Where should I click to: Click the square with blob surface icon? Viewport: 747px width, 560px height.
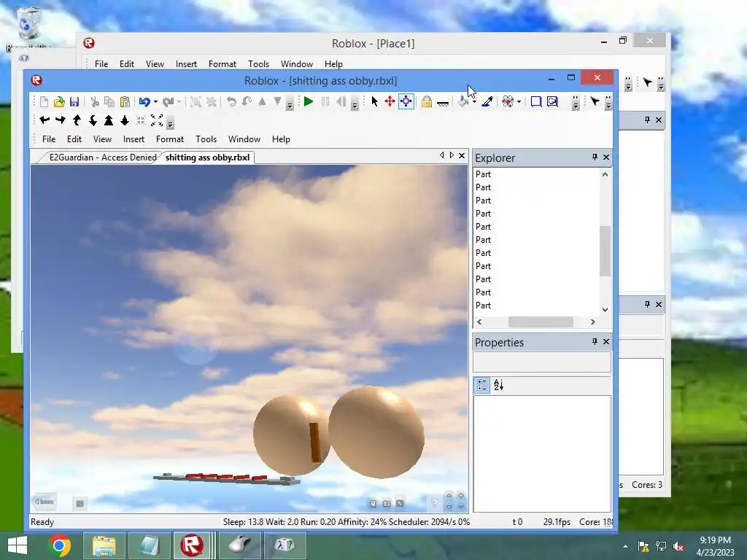552,101
